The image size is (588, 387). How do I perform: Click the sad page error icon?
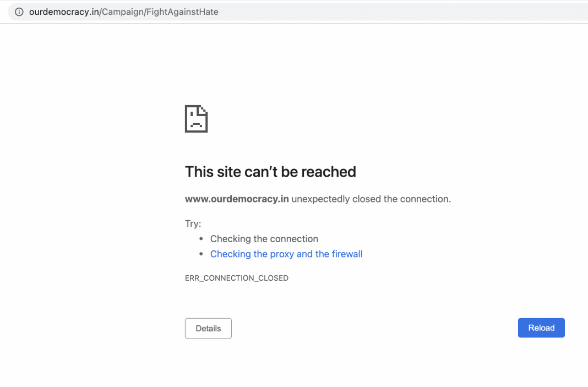[196, 118]
